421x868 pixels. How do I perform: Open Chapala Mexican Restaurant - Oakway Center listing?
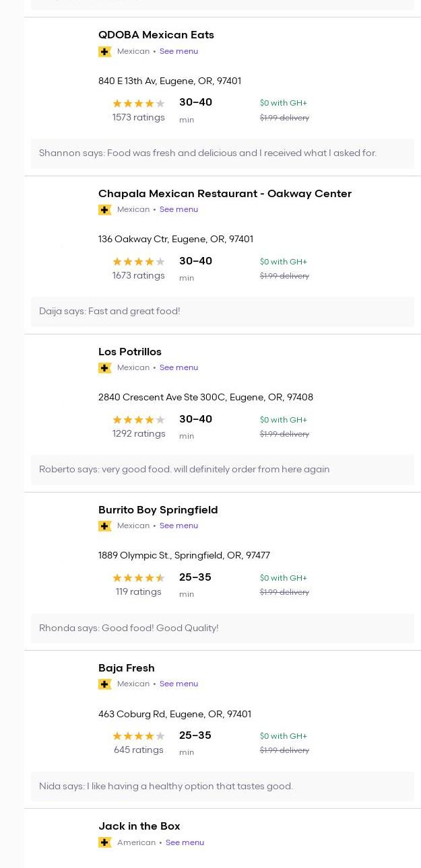[225, 194]
